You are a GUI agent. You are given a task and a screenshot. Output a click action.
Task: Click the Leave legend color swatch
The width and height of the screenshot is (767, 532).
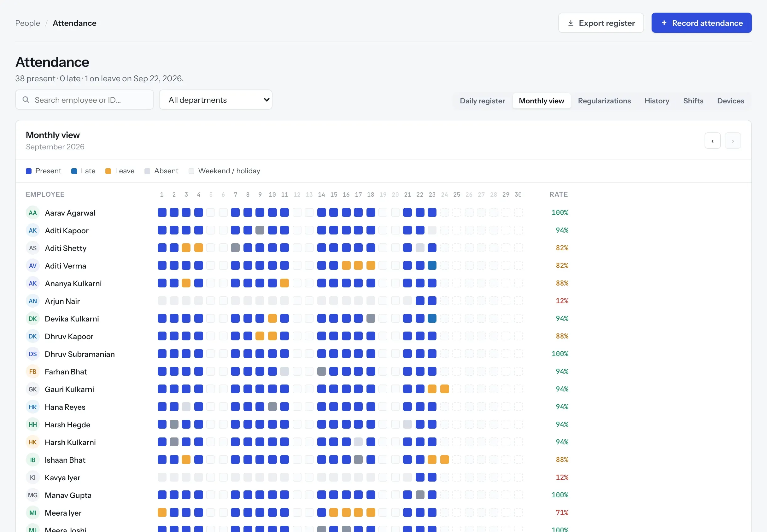[108, 171]
